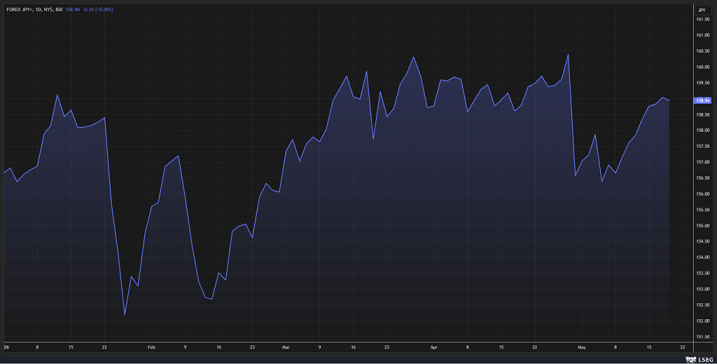
Task: Click the May label on time axis
Action: [x=581, y=348]
